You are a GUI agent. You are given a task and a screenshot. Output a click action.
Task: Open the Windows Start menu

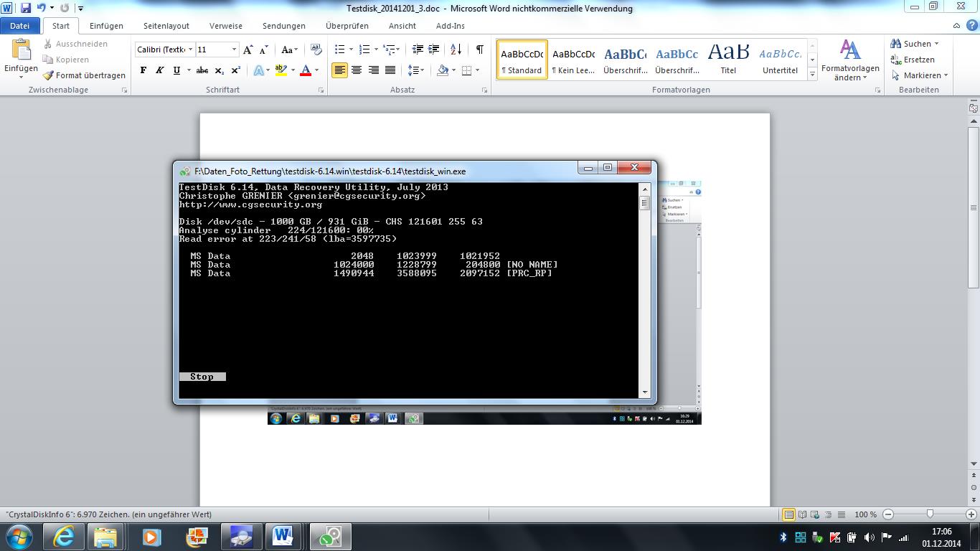[x=19, y=537]
